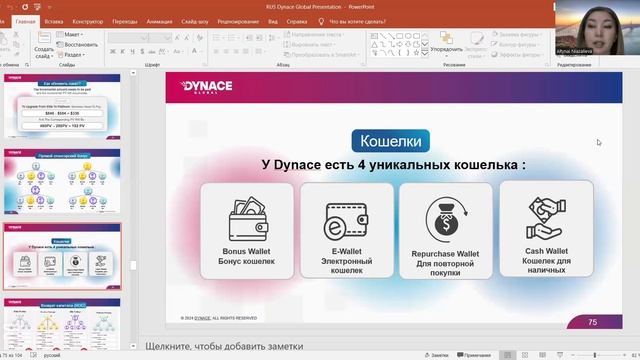This screenshot has height=360, width=640.
Task: Expand the shapes gallery More arrow
Action: point(424,53)
